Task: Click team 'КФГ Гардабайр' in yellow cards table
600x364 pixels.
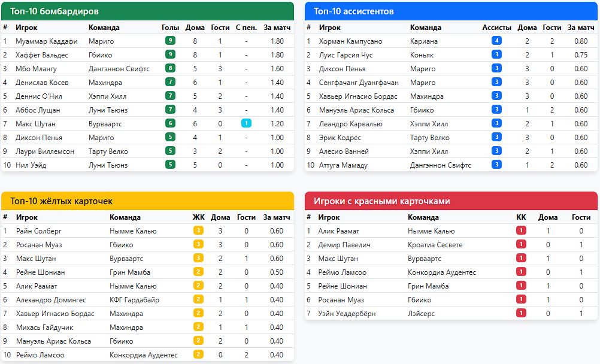Action: (x=134, y=299)
